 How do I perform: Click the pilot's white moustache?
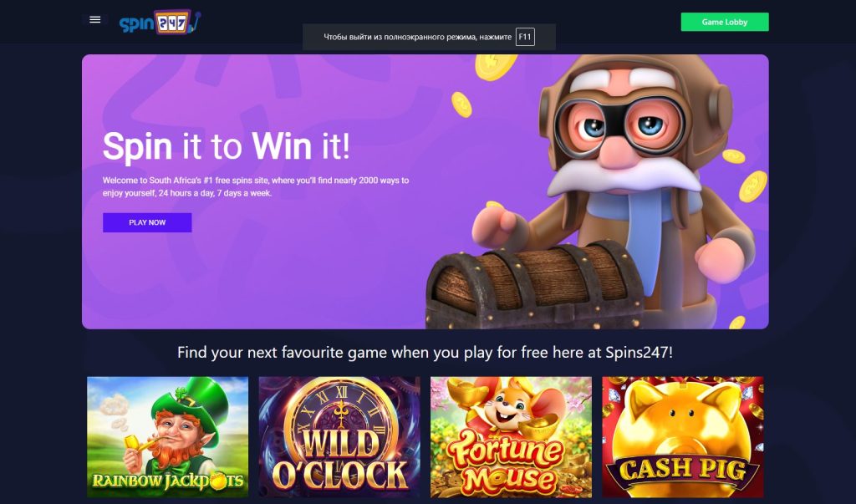pyautogui.click(x=622, y=174)
